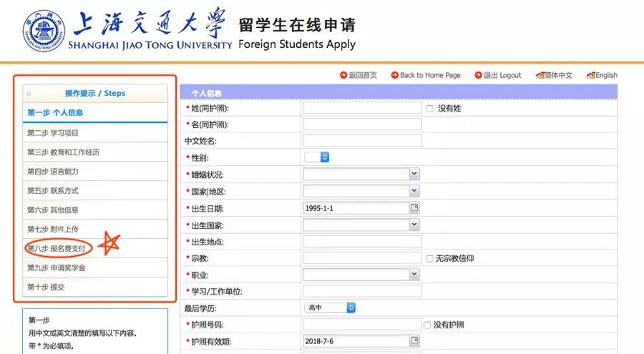Expand the 国家|地区 dropdown
The width and height of the screenshot is (644, 354).
(361, 191)
